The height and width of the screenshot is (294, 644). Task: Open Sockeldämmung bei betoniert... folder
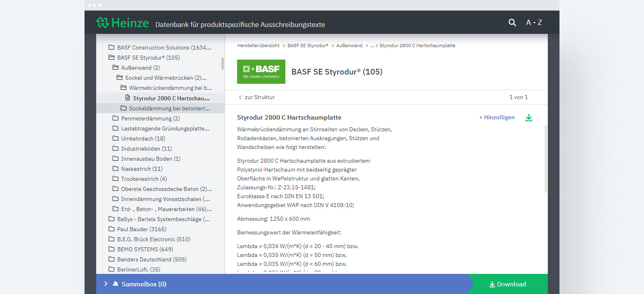click(x=165, y=108)
